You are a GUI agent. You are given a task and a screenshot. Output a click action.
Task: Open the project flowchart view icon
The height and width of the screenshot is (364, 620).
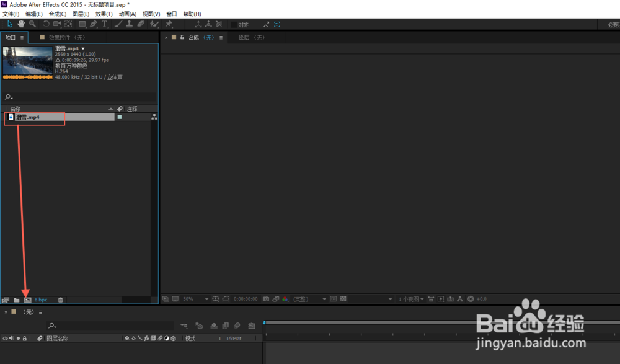pyautogui.click(x=154, y=117)
